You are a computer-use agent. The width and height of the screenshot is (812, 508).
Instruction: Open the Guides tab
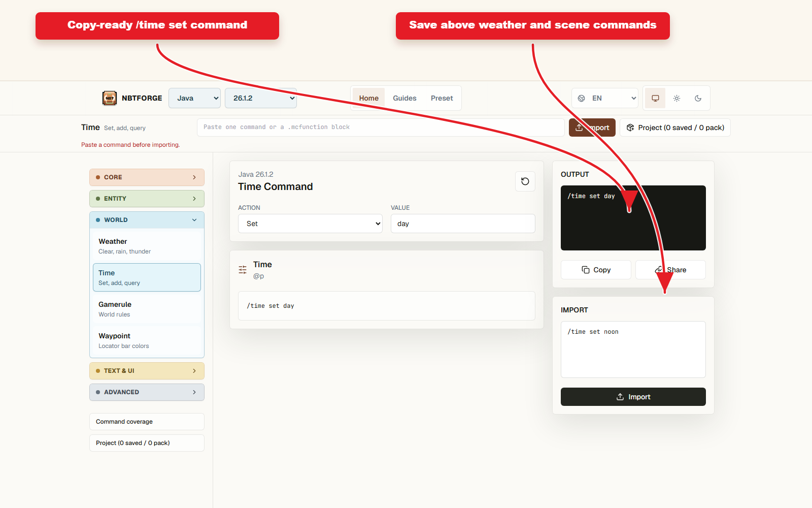click(x=404, y=98)
